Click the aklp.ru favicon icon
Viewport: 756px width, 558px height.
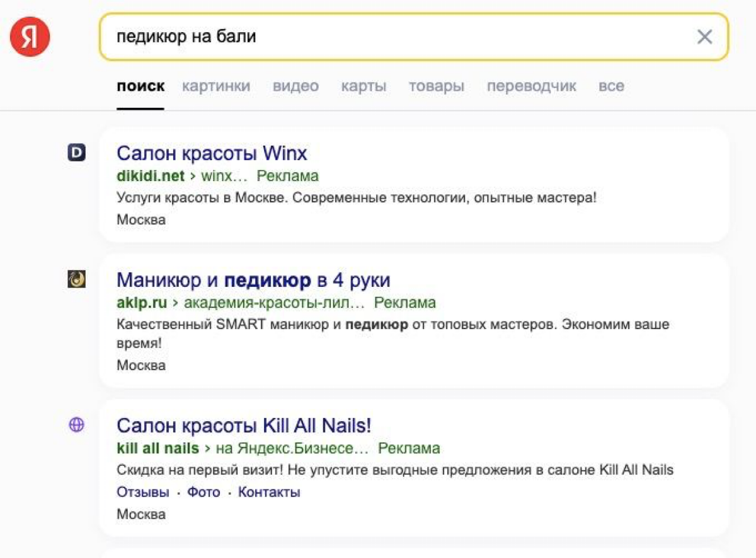76,279
